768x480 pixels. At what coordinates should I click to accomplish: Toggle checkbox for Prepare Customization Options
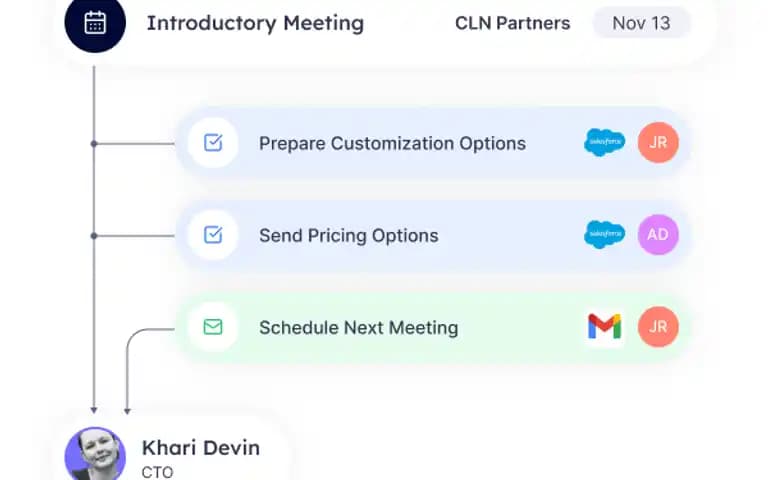(213, 143)
